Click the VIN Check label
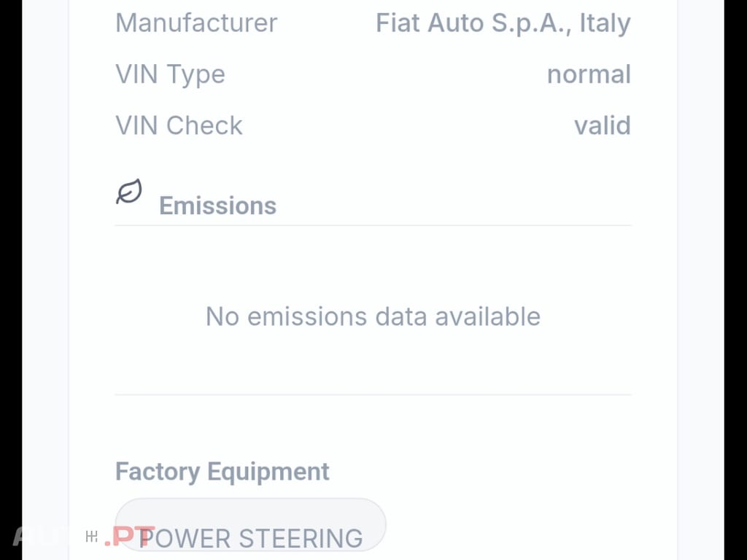747x560 pixels. (x=179, y=125)
